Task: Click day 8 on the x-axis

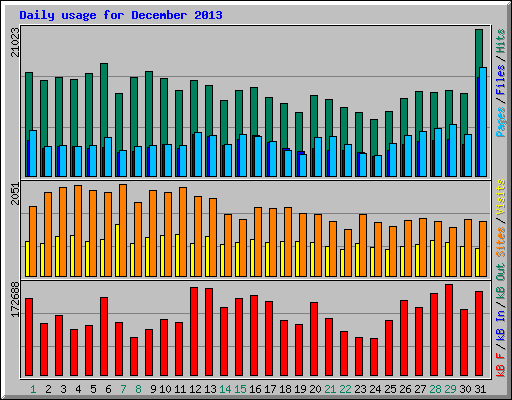Action: (x=138, y=389)
